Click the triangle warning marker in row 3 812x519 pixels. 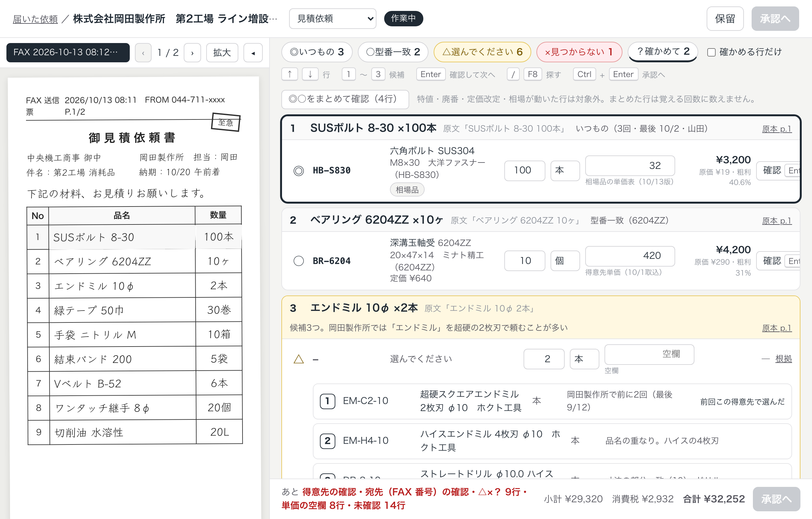[298, 359]
